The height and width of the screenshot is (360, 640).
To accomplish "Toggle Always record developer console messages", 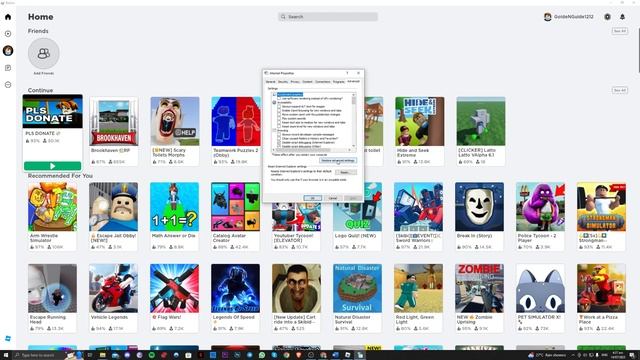I will tap(279, 135).
